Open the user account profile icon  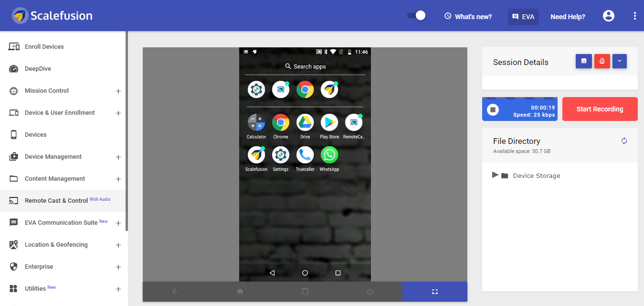pyautogui.click(x=609, y=16)
